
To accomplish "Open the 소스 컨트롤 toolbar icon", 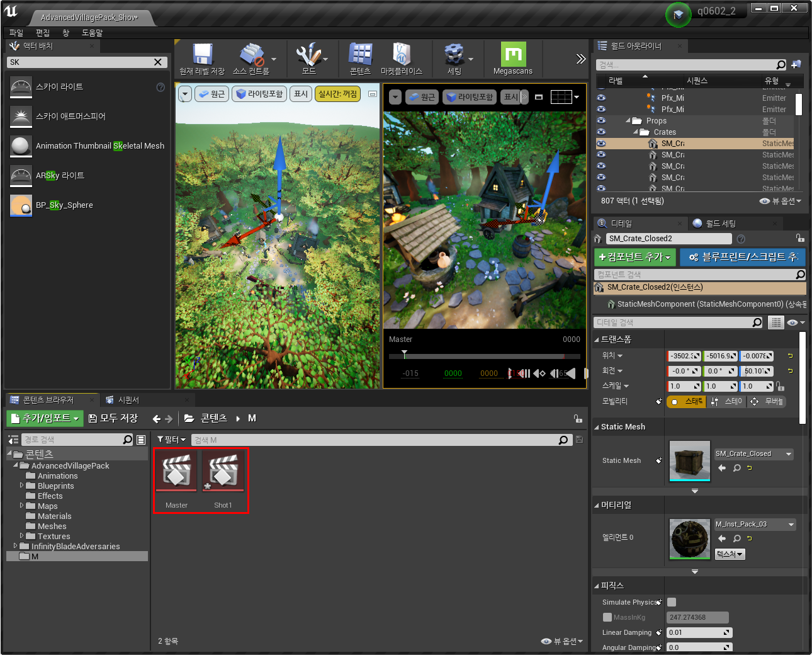I will [x=252, y=54].
